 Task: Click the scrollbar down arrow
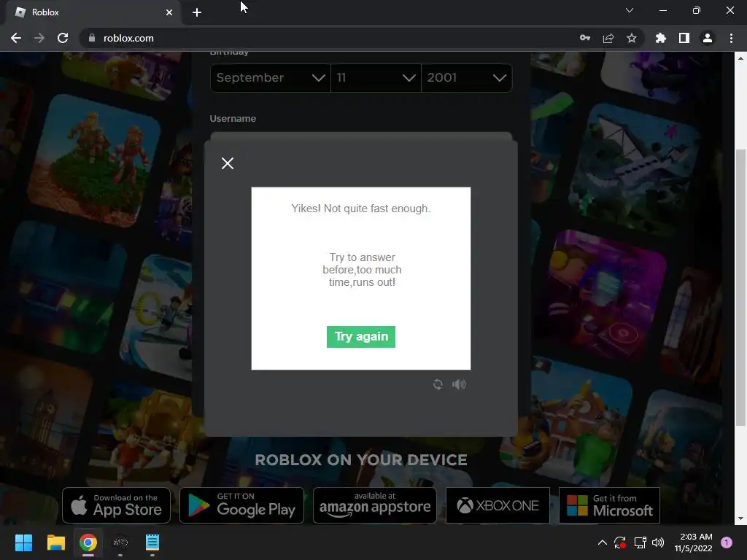(x=741, y=518)
